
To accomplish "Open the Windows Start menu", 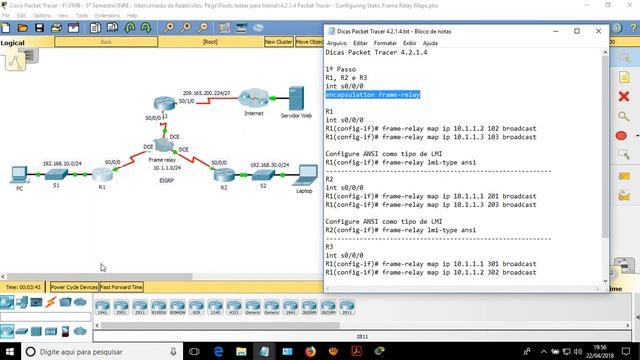I will [10, 351].
